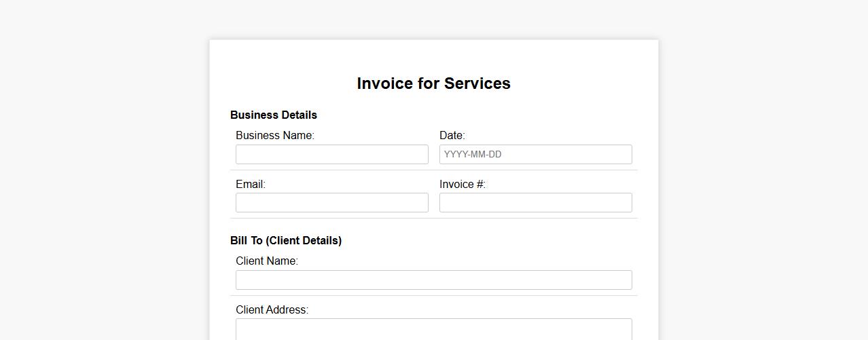Click the 'Client Name:' label
This screenshot has width=868, height=340.
(x=267, y=261)
